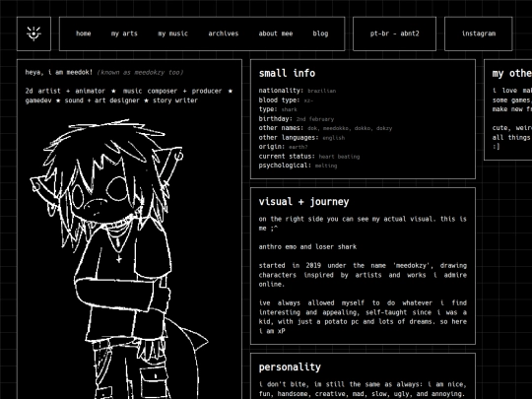The image size is (532, 399).
Task: Click current status: heart beating line
Action: pyautogui.click(x=309, y=156)
